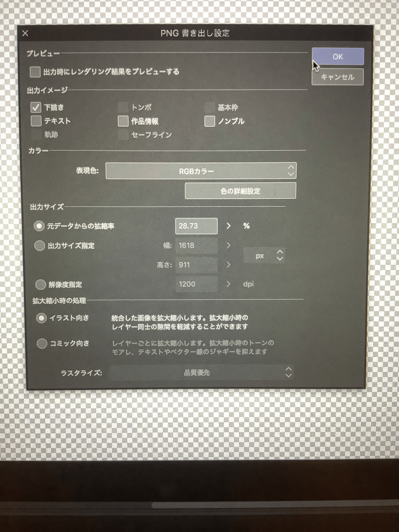Image resolution: width=399 pixels, height=532 pixels.
Task: Enable the 基本枠 default border checkbox
Action: click(x=210, y=107)
